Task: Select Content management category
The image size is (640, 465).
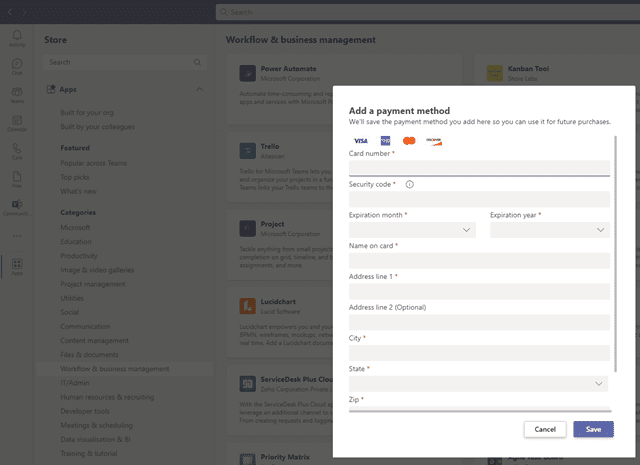Action: tap(94, 340)
